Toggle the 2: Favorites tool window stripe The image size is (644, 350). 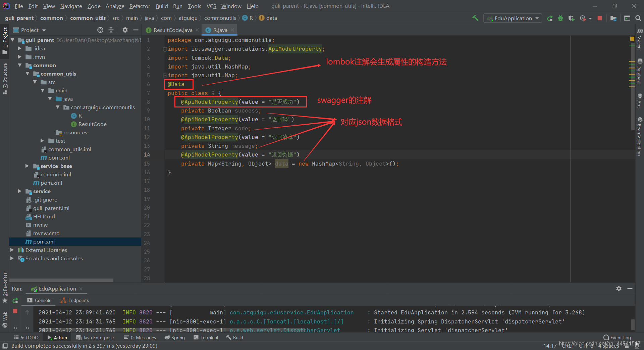click(x=5, y=288)
